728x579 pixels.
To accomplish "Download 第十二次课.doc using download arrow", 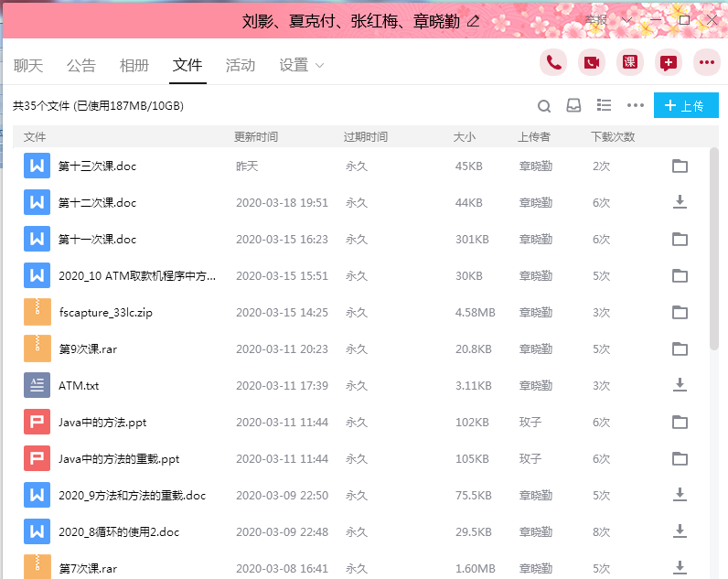I will 680,202.
